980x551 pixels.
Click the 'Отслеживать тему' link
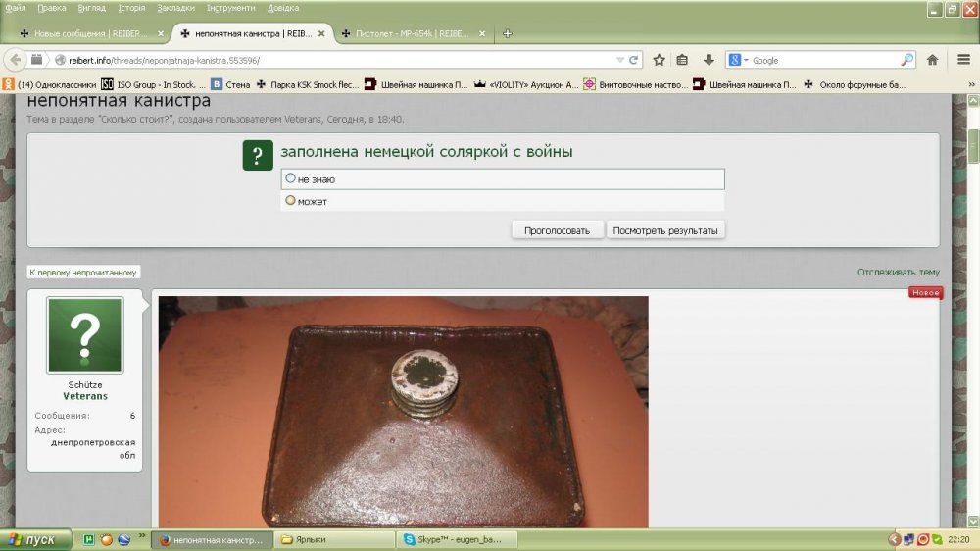tap(898, 273)
